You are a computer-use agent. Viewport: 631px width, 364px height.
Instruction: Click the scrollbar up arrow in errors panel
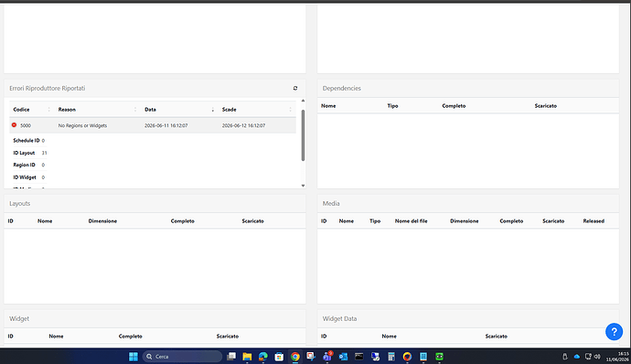point(303,101)
